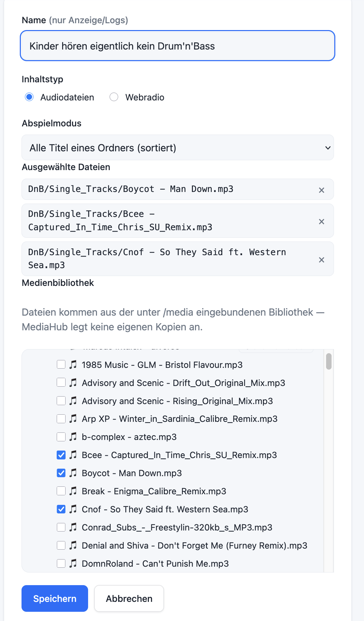364x621 pixels.
Task: Check 1985 Music - GLM - Bristol Flavour.mp3
Action: [x=61, y=364]
